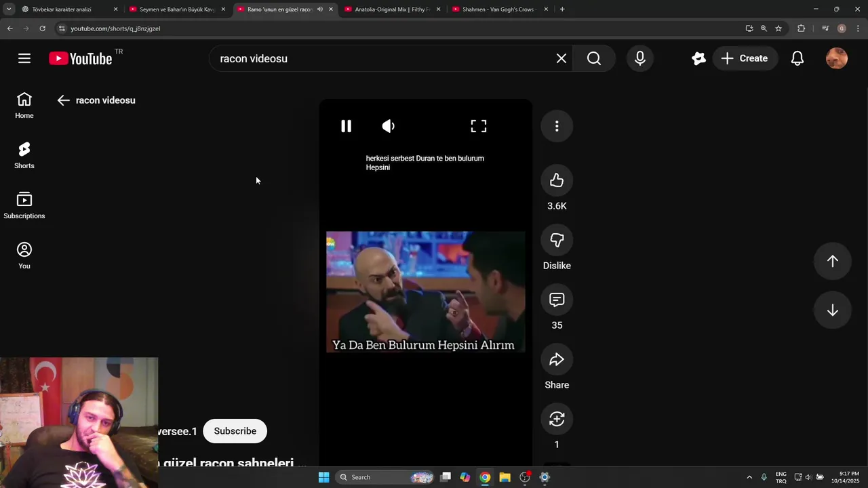
Task: Open the sparkle AI feature icon beside Create
Action: [698, 58]
